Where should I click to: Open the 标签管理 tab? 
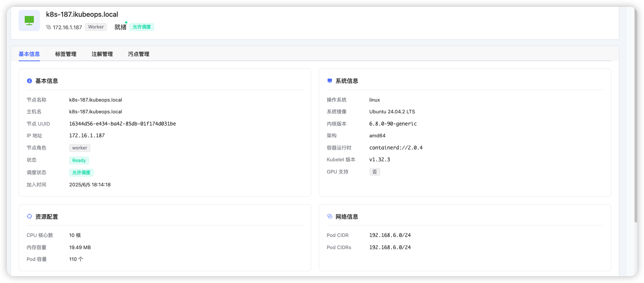tap(66, 54)
